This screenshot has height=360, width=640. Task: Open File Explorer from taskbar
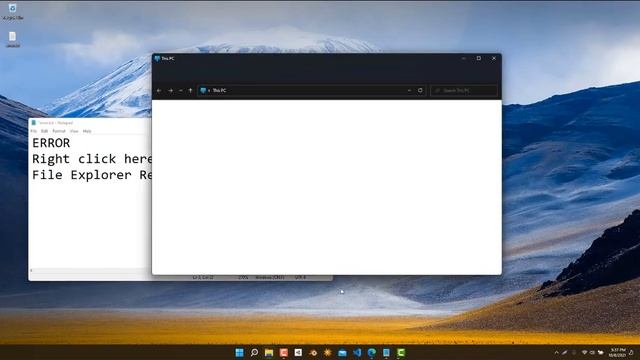click(x=269, y=352)
